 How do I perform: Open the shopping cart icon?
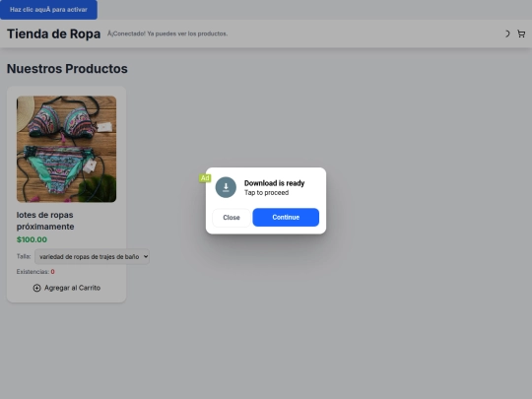coord(521,33)
